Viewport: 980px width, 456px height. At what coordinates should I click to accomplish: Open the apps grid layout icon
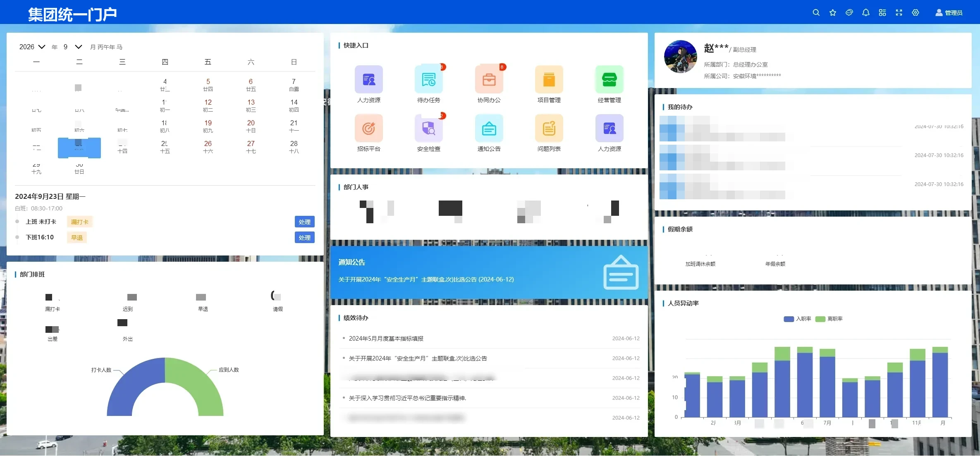882,12
